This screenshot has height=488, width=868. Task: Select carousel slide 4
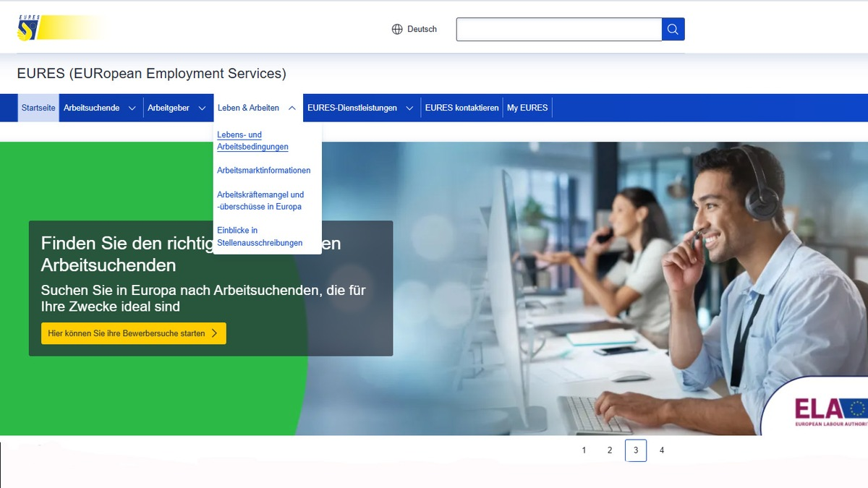coord(662,450)
